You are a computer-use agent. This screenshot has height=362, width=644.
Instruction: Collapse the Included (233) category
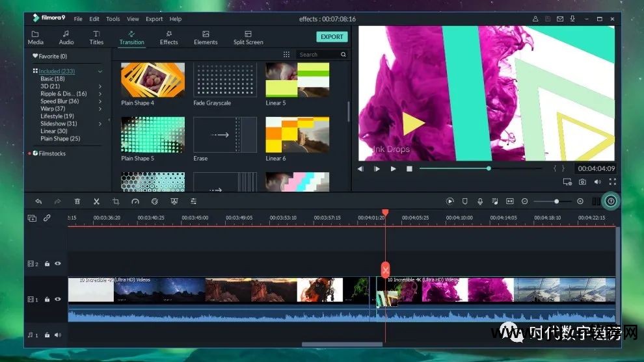point(100,71)
